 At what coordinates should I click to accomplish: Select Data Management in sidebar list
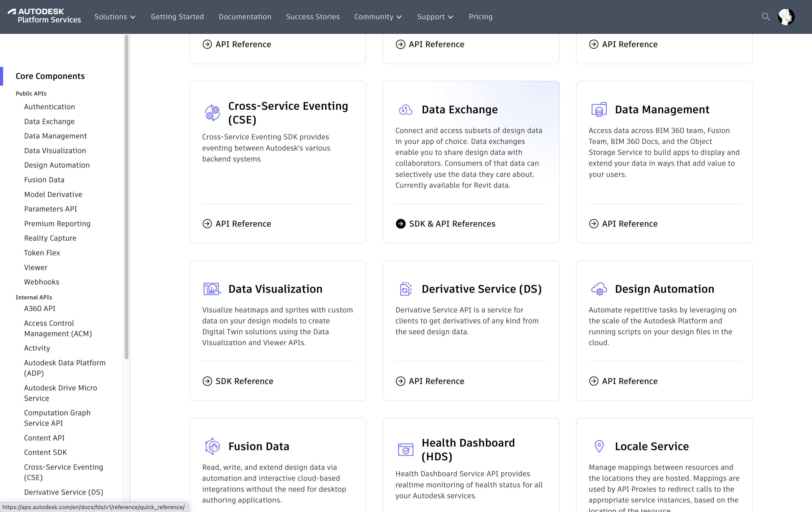(55, 136)
